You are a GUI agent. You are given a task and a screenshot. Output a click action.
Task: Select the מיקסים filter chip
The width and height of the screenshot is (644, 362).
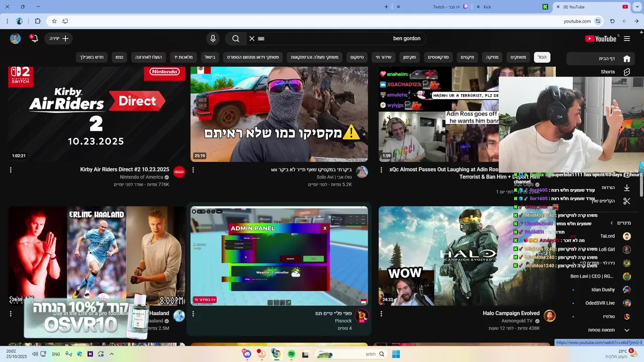tap(467, 57)
